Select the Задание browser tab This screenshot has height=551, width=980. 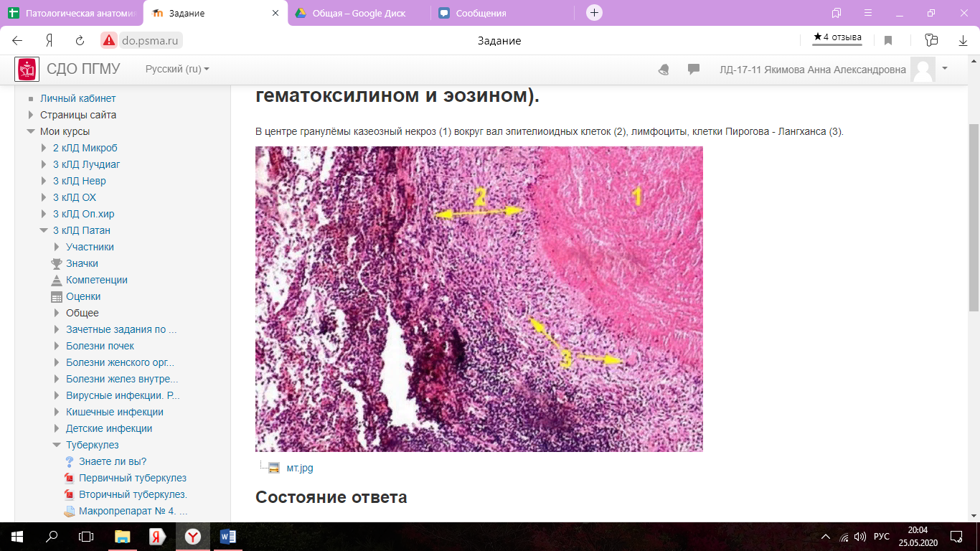coord(215,13)
